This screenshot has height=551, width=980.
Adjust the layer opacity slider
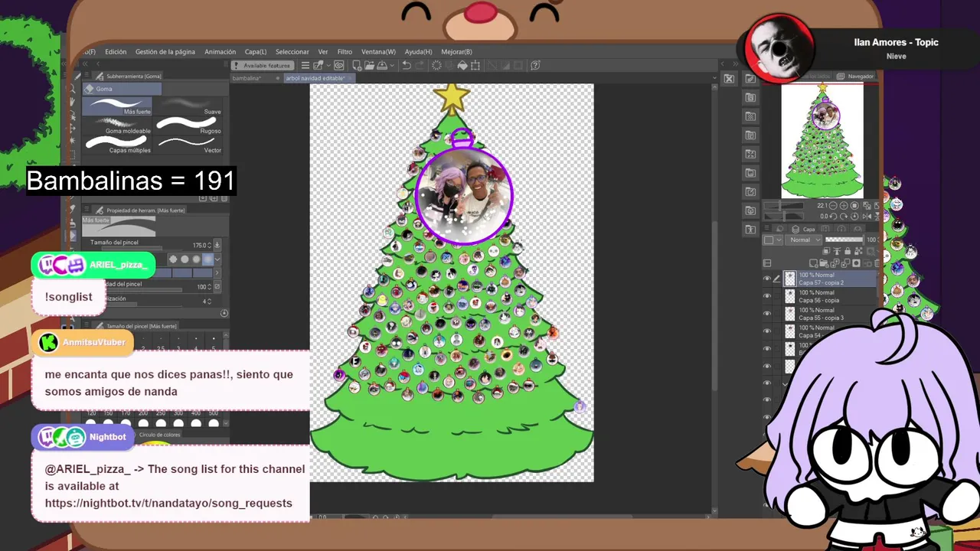tap(844, 240)
